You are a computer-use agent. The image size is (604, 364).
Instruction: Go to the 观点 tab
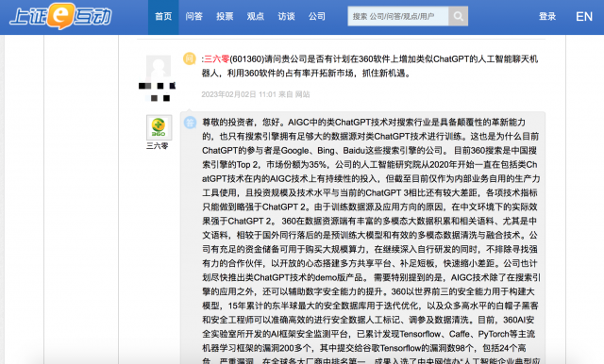(x=256, y=17)
